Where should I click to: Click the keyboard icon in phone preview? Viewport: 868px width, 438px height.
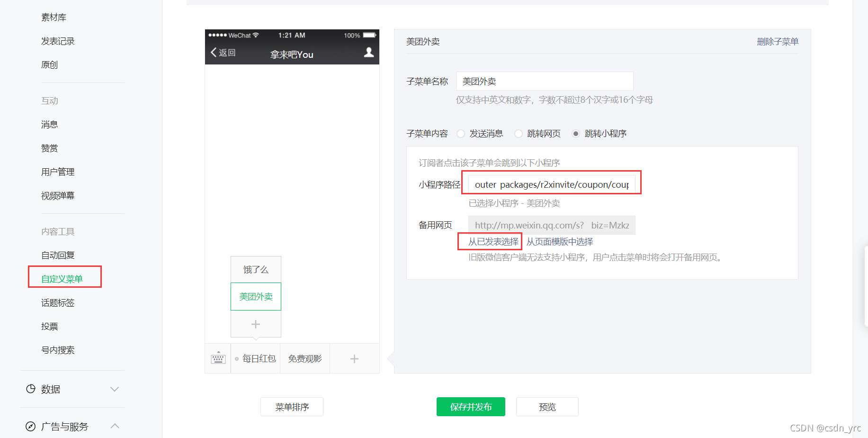218,358
